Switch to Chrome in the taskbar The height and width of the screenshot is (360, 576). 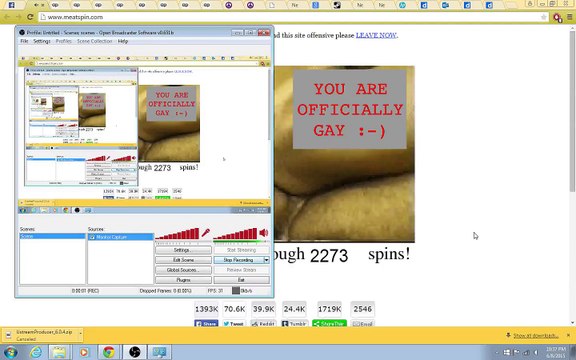[109, 353]
